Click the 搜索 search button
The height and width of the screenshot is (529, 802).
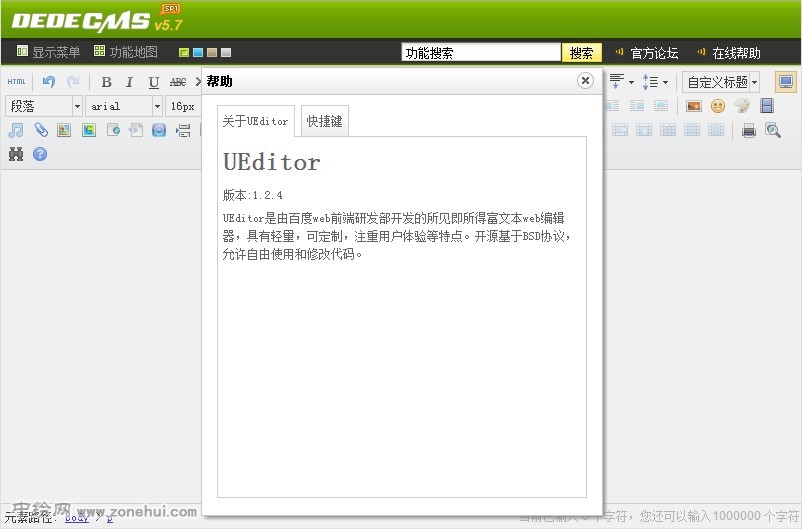[582, 53]
